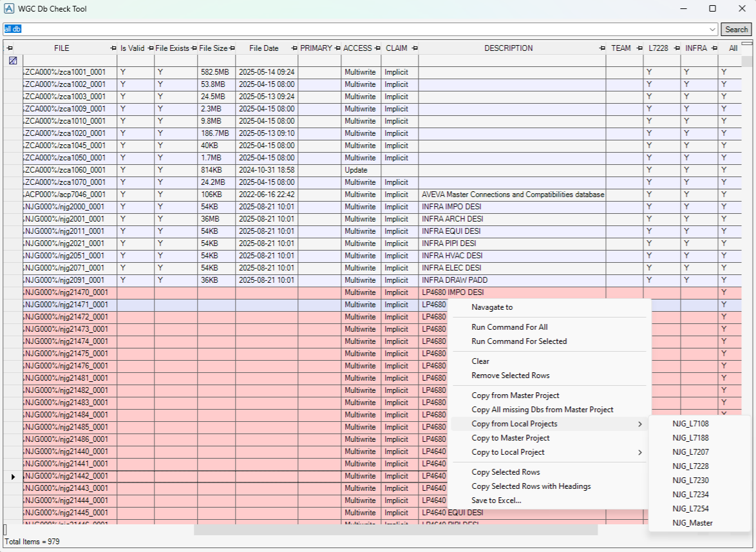This screenshot has height=552, width=756.
Task: Pin the DESCRIPTION column
Action: click(602, 48)
